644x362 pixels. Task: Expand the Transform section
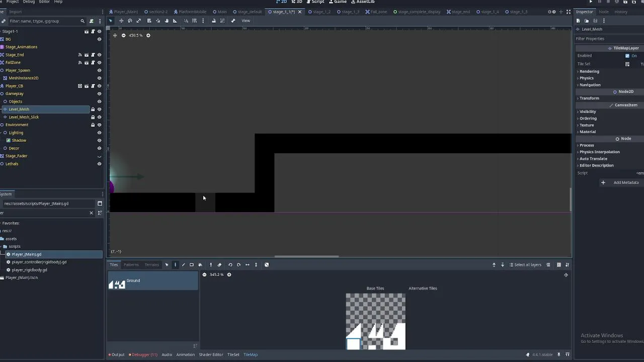pos(589,98)
